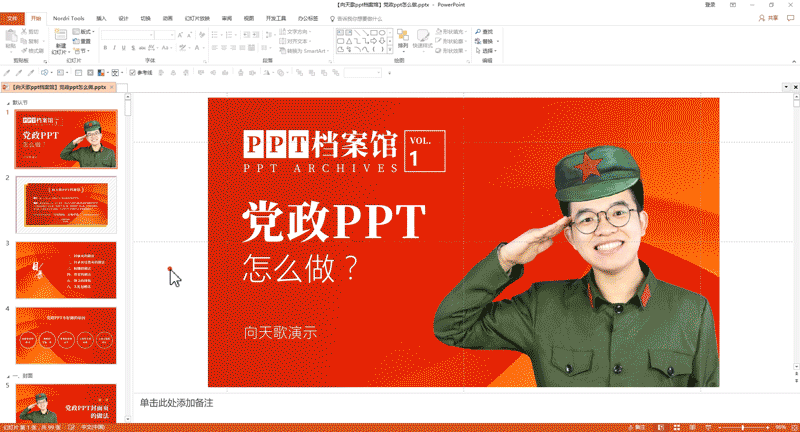This screenshot has height=432, width=800.
Task: Open the font size combo box
Action: (165, 35)
